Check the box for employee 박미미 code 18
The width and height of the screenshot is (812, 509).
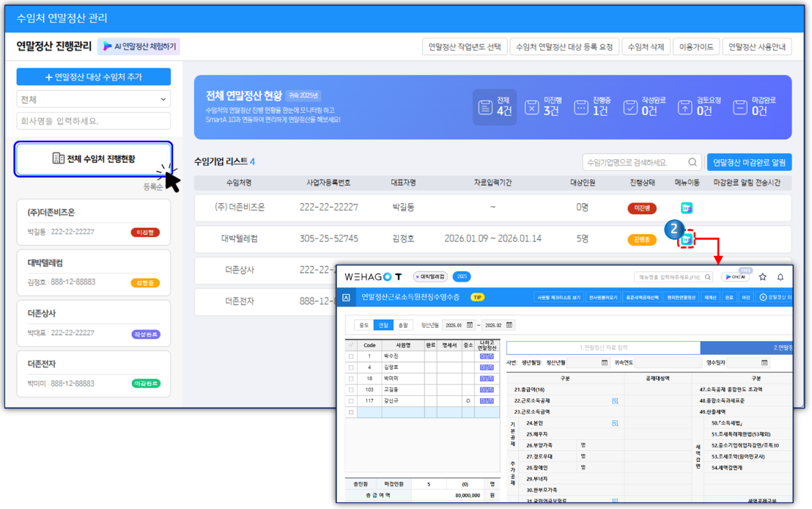[351, 379]
